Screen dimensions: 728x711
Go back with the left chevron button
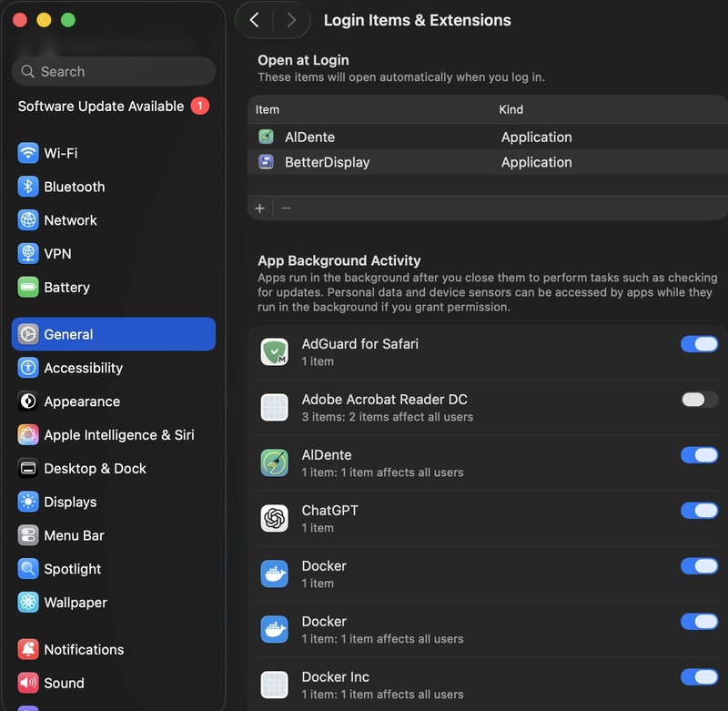(255, 20)
